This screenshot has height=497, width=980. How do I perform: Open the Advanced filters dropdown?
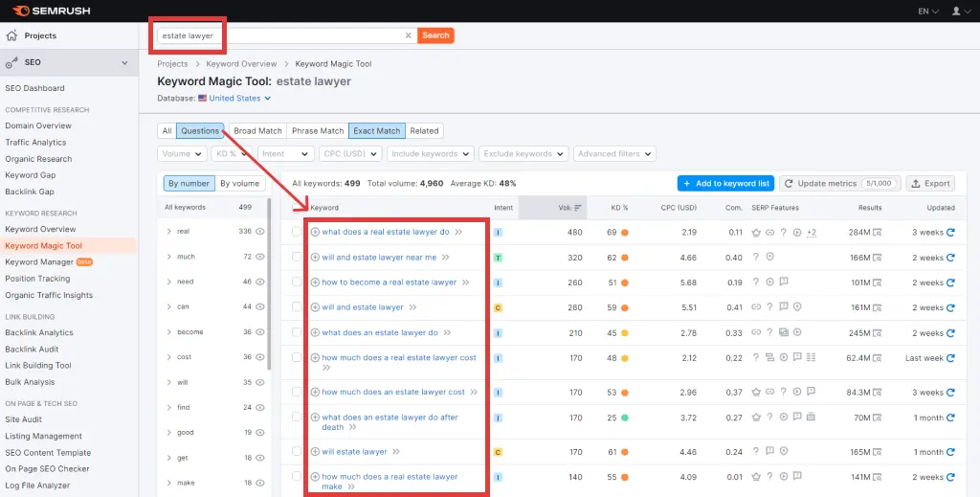pos(615,154)
